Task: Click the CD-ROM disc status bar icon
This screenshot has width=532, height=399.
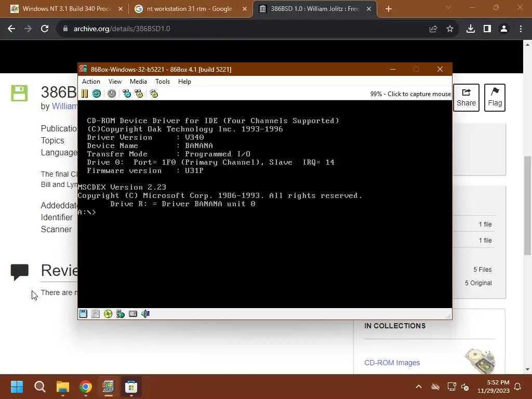Action: point(108,314)
